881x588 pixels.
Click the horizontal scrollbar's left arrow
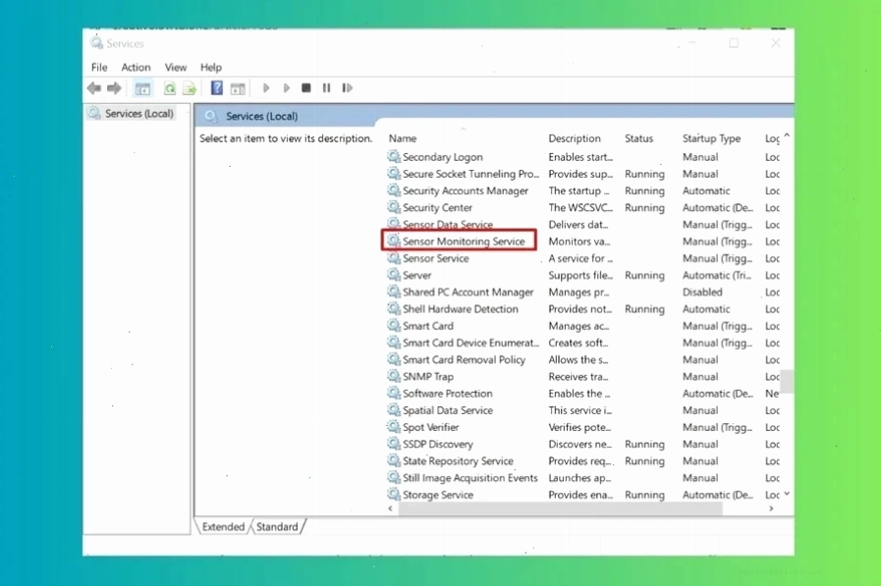pos(391,508)
